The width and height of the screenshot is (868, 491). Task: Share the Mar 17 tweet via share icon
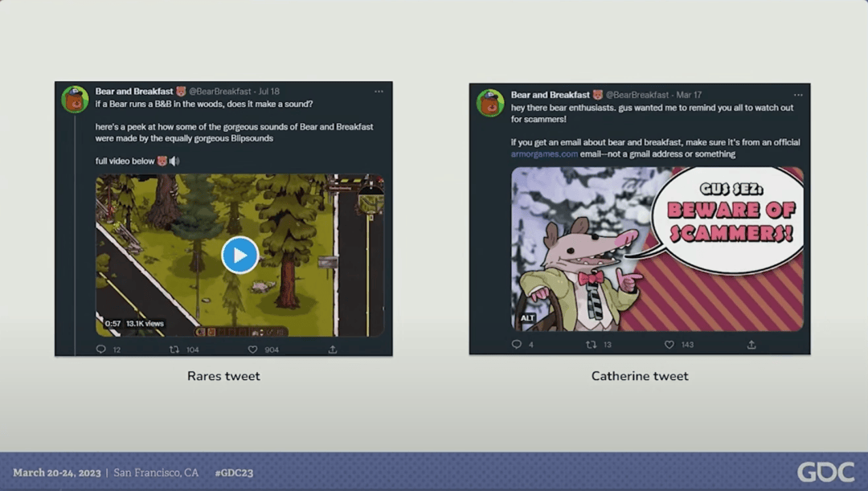click(x=751, y=344)
